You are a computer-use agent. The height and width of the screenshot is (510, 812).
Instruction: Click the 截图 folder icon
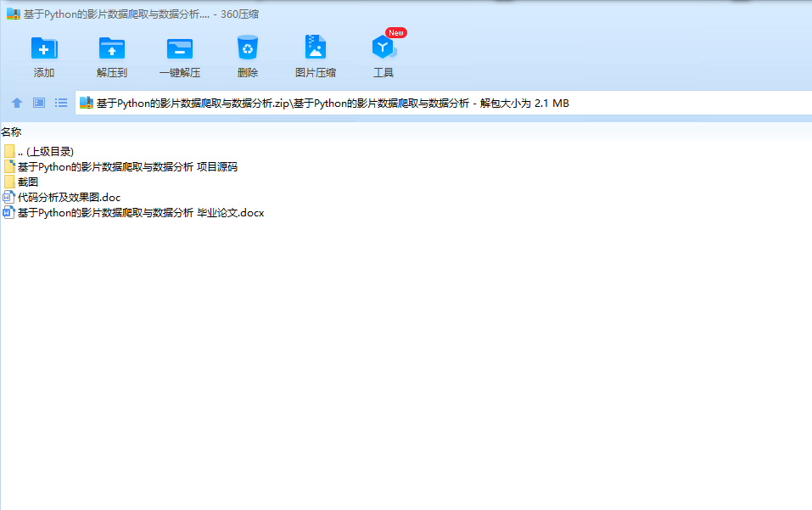point(9,182)
